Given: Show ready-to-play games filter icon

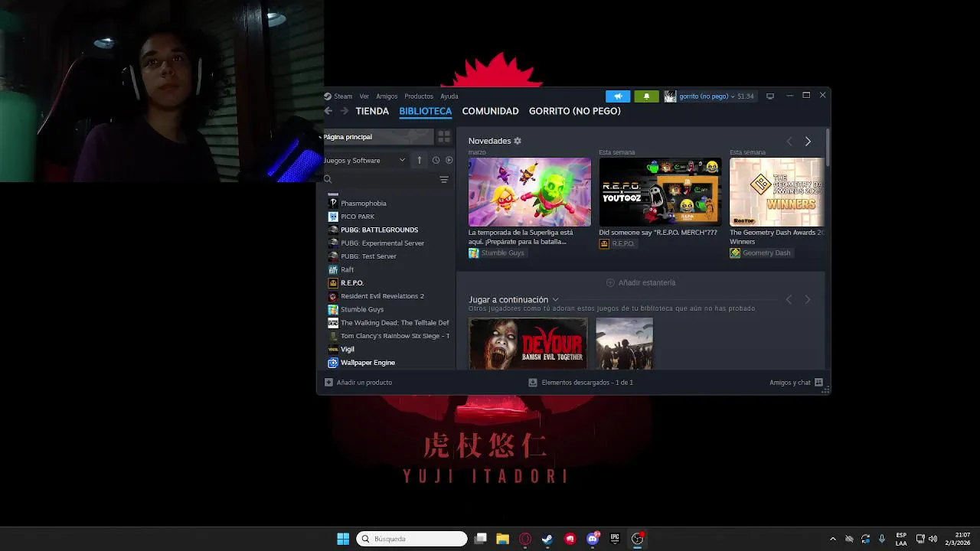Looking at the screenshot, I should (449, 160).
